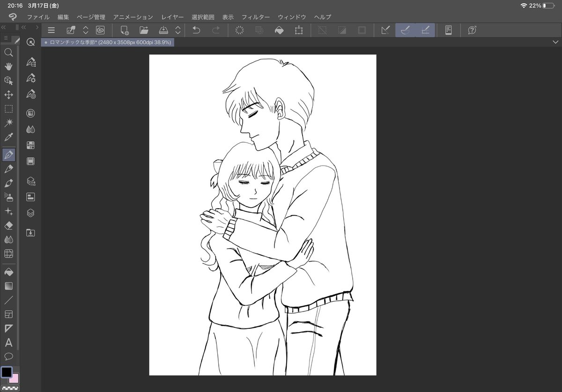Select the Liquify grid tool
Screen dimensions: 562x392
(x=8, y=254)
